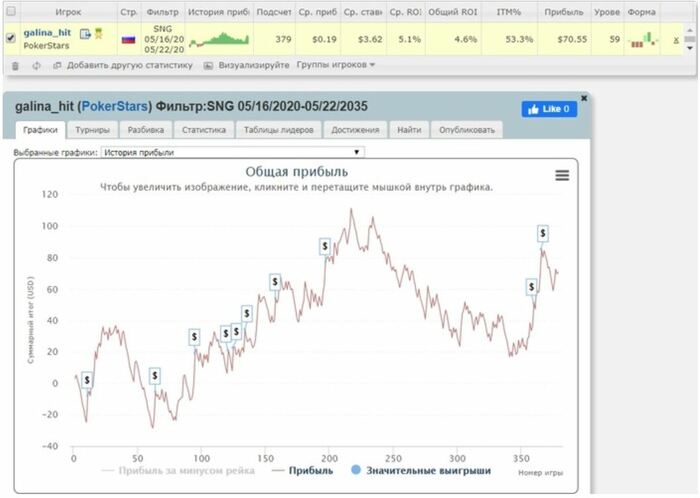Viewport: 700px width, 498px height.
Task: Click the $ marker near game 358
Action: (x=531, y=286)
